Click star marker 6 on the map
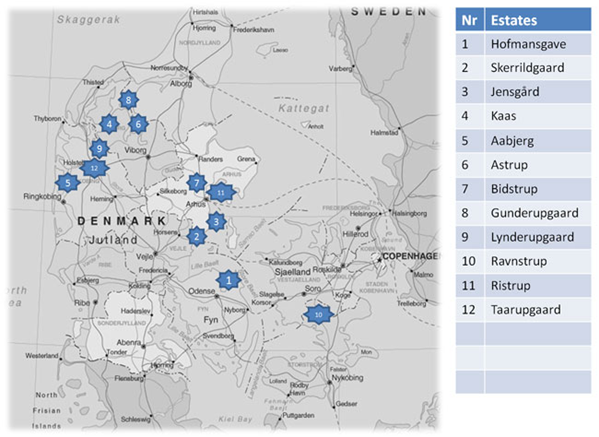This screenshot has width=599, height=437. pyautogui.click(x=138, y=124)
